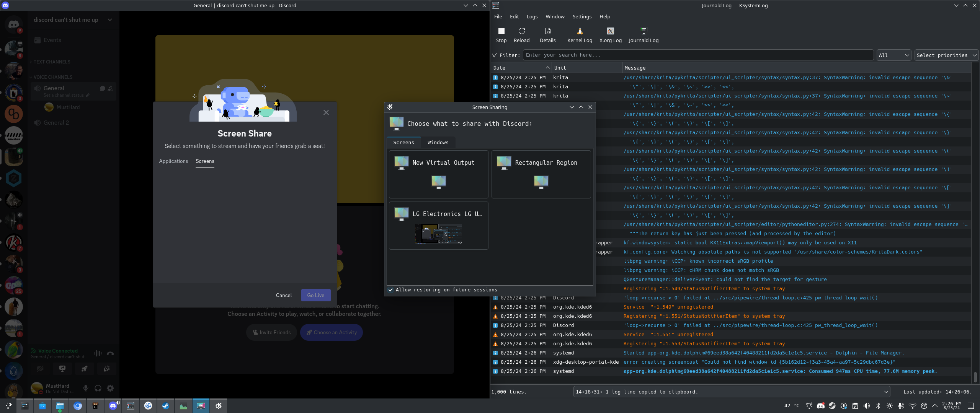Screen dimensions: 980x413
Task: Click Go Live button
Action: [x=316, y=295]
